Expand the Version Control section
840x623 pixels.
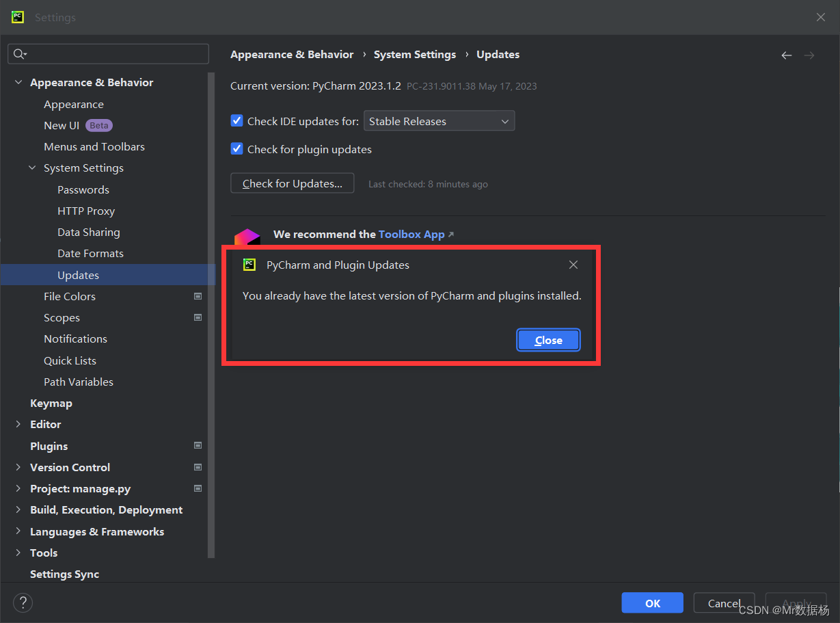tap(18, 467)
